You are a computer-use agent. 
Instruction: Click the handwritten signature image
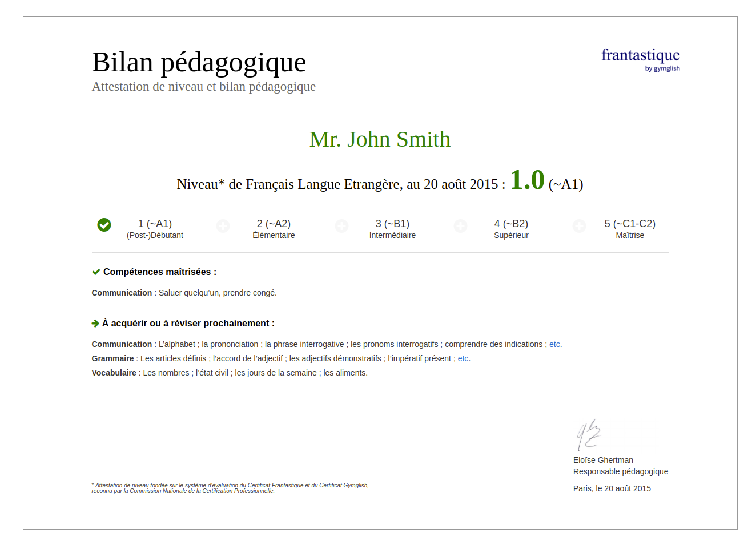(588, 435)
